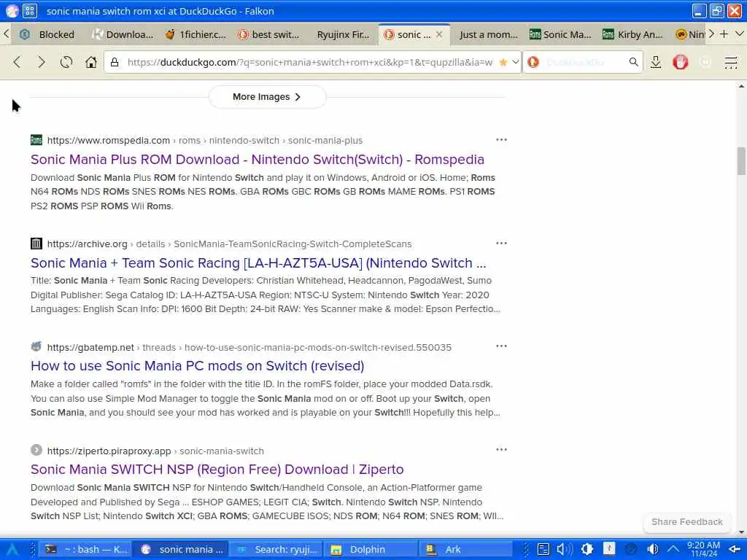Open the clipboard tray icon

(543, 550)
